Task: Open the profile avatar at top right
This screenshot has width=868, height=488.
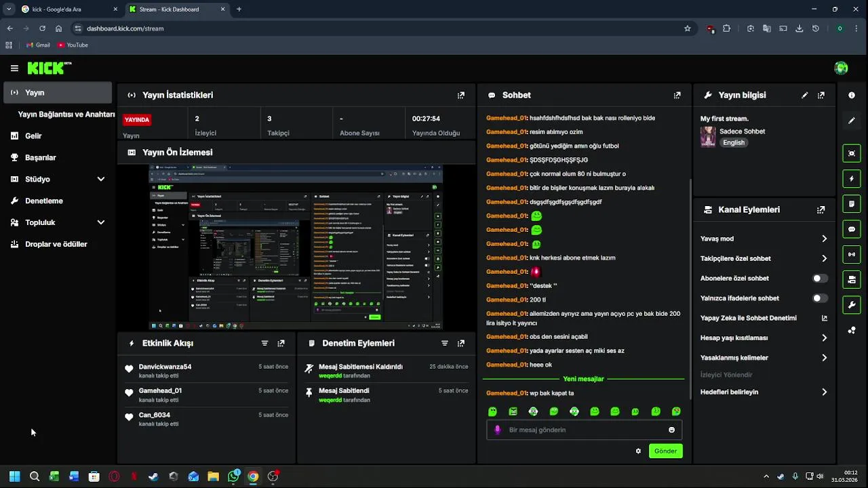Action: (841, 68)
